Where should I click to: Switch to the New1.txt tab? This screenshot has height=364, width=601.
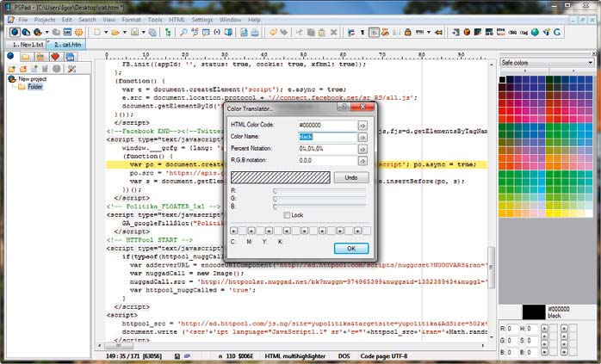point(26,45)
